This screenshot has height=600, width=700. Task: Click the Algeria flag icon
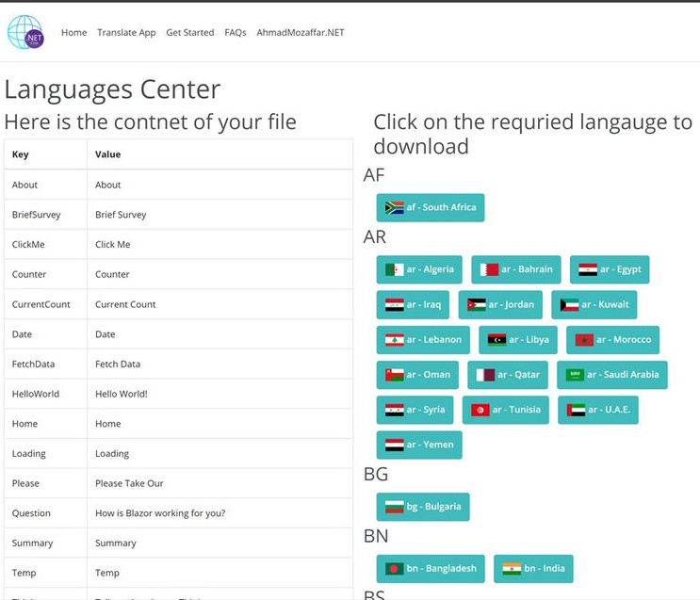[394, 270]
